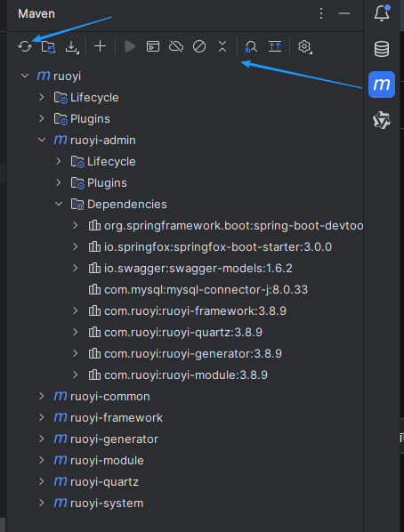
Task: Expand Lifecycle under ruoyi-admin
Action: [x=59, y=162]
